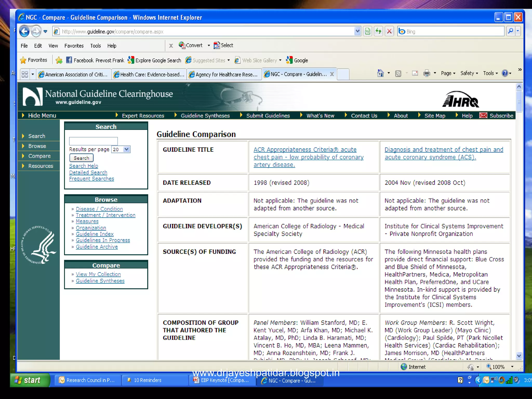Close the NGC Compare tab
This screenshot has width=532, height=399.
click(332, 74)
